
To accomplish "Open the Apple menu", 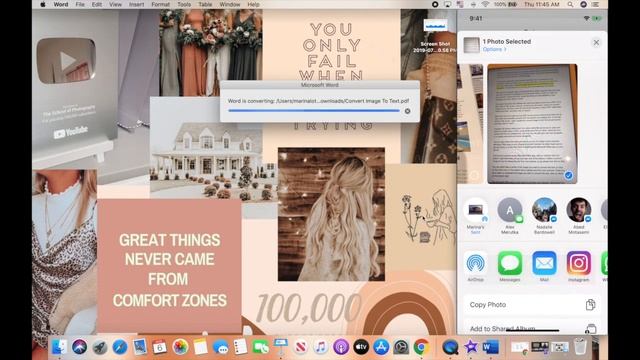I will (x=43, y=4).
